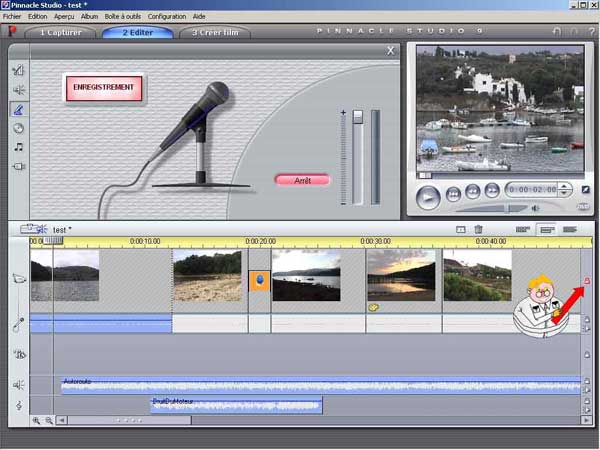Viewport: 600px width, 450px height.
Task: Click the rewind button in player
Action: point(473,191)
